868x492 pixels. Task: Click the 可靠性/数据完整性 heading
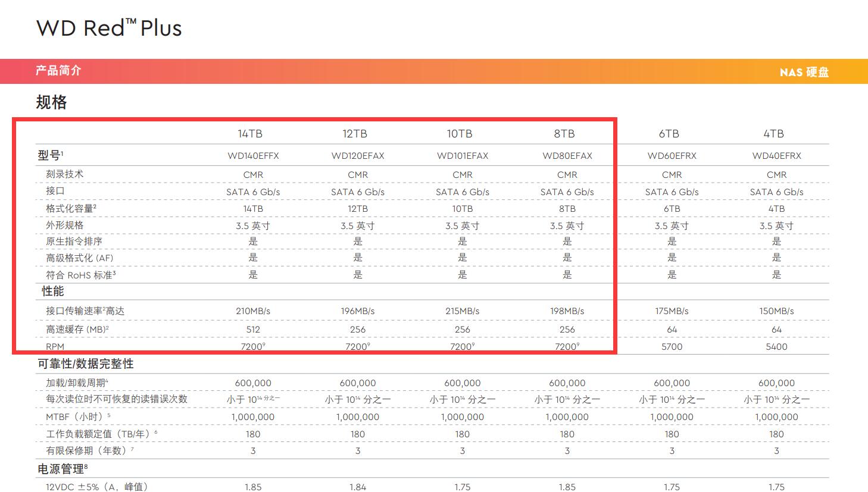tap(86, 363)
